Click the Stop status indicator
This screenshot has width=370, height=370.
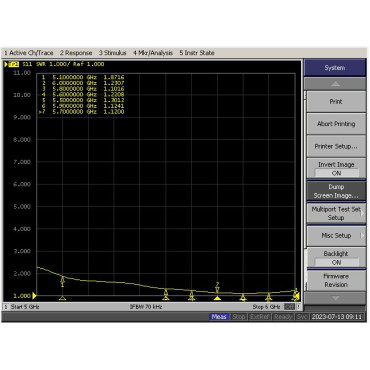coord(239,317)
